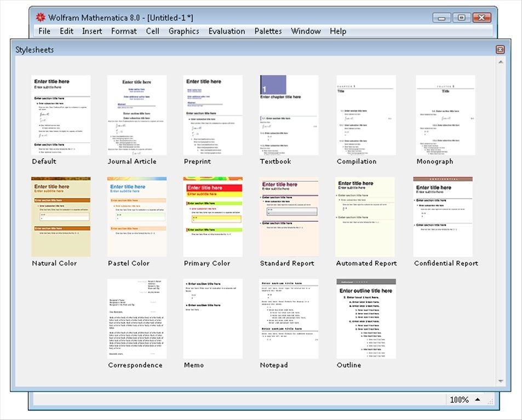Open the File menu
The width and height of the screenshot is (522, 420).
point(44,31)
